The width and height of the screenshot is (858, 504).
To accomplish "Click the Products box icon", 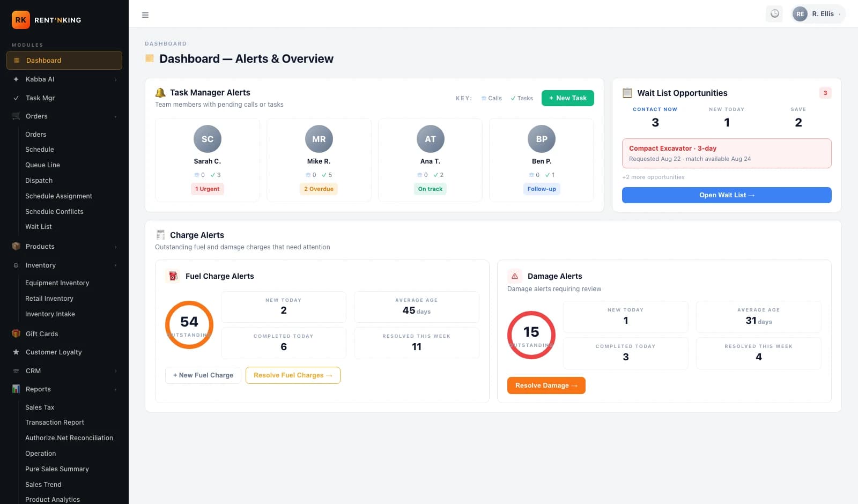I will (x=16, y=247).
